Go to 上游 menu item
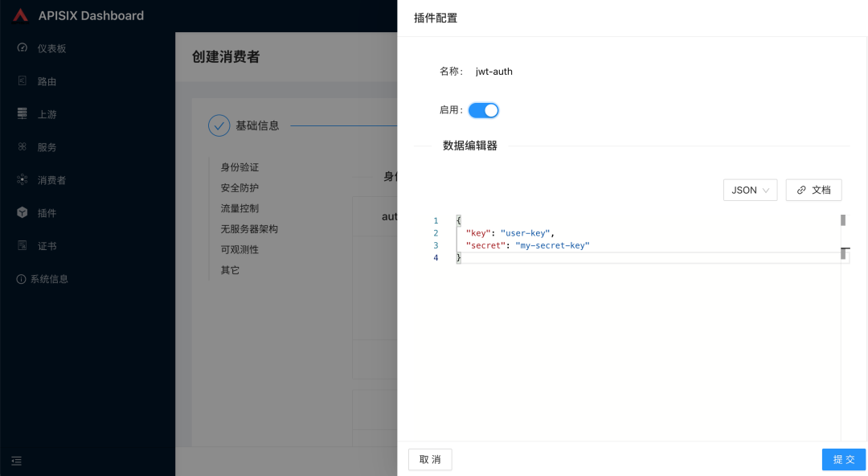868x476 pixels. 47,114
